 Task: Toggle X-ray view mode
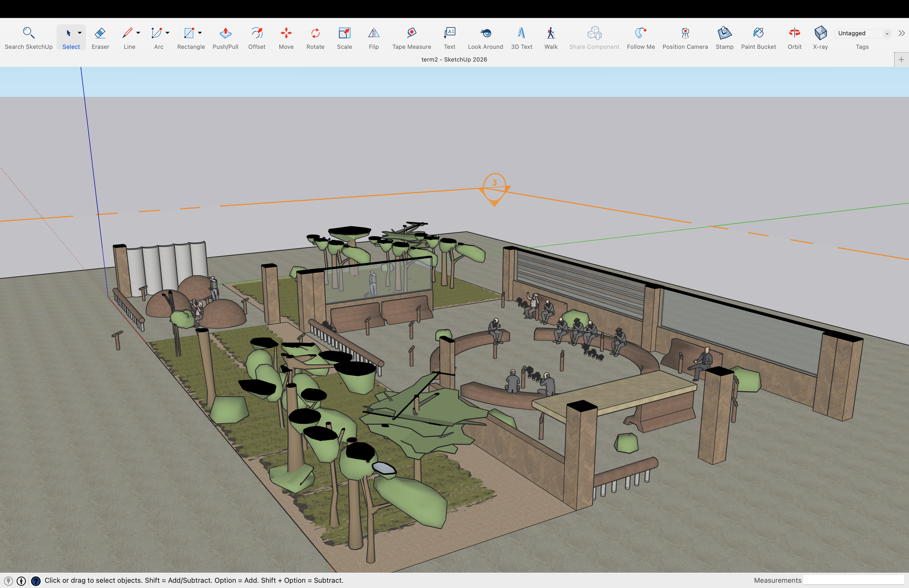[820, 37]
